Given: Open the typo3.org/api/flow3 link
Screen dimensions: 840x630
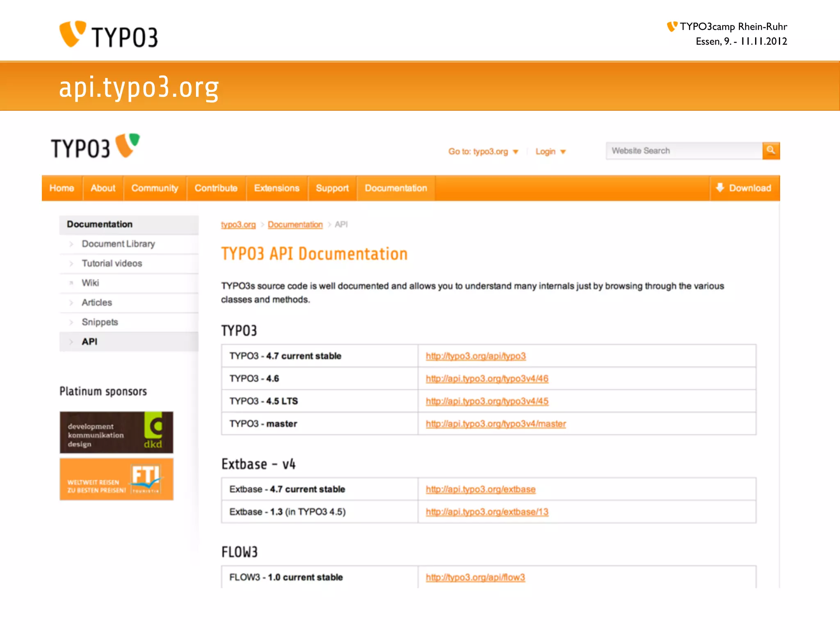Looking at the screenshot, I should coord(475,577).
